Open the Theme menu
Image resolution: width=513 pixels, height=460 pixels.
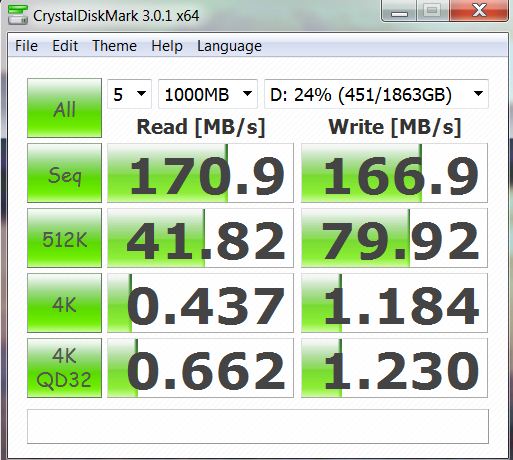coord(114,46)
